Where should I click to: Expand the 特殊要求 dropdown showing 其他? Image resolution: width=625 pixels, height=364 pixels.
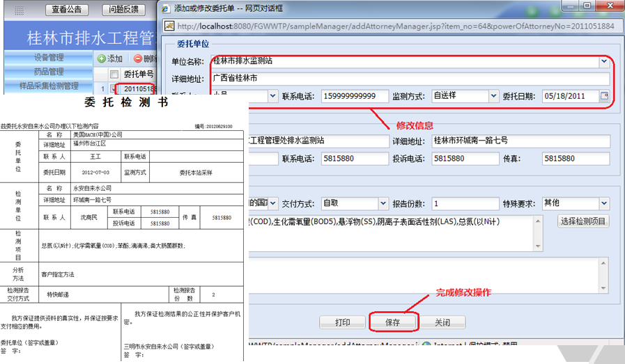click(604, 203)
